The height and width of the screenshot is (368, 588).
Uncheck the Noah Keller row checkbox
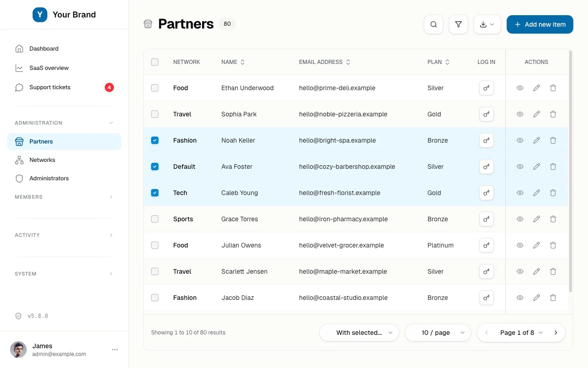tap(155, 140)
